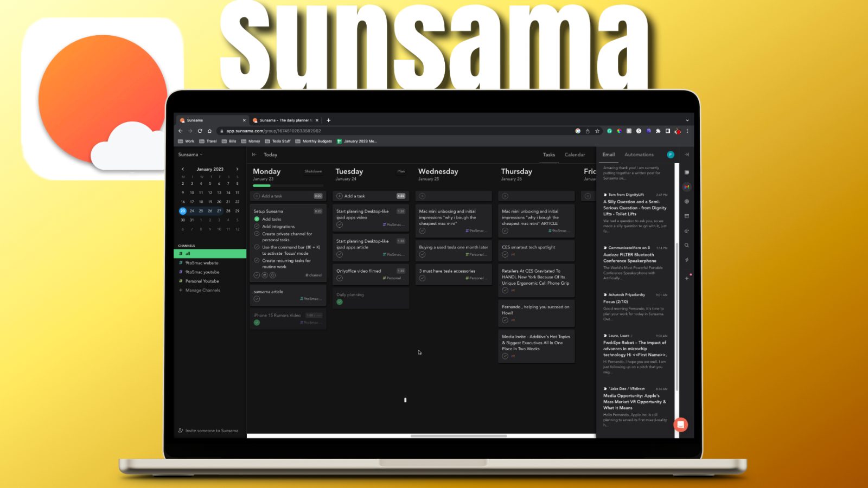Switch to the Automations tab
This screenshot has height=488, width=868.
[639, 155]
